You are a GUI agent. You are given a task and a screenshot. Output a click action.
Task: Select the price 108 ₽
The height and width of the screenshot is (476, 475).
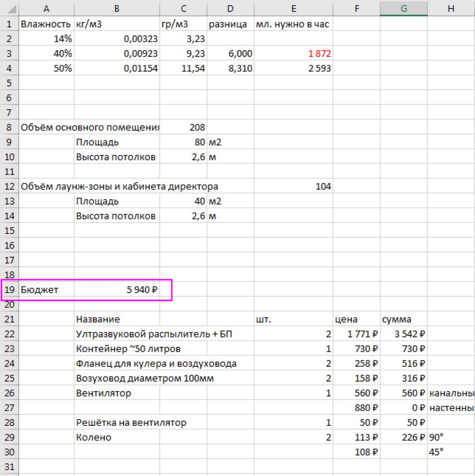(x=356, y=452)
